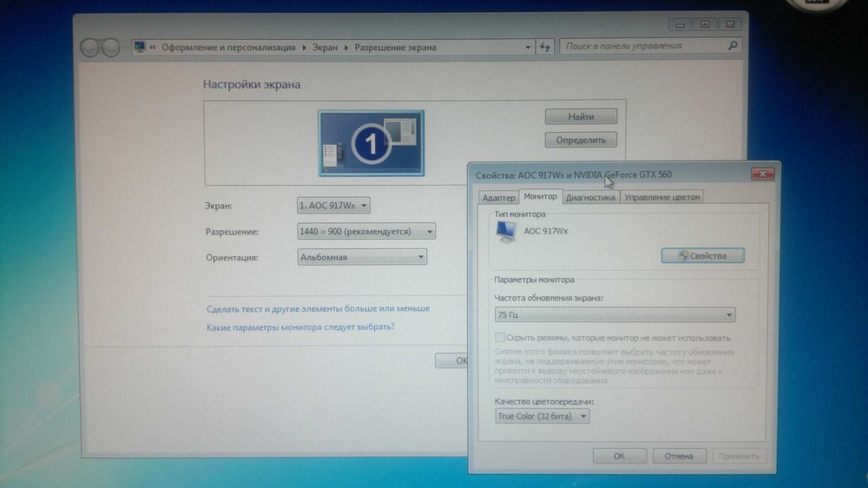Expand the 75 Гц refresh rate dropdown
This screenshot has height=488, width=868.
(x=615, y=314)
